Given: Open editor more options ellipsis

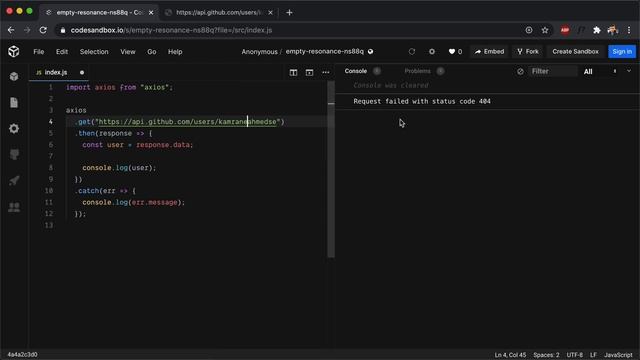Looking at the screenshot, I should point(325,72).
